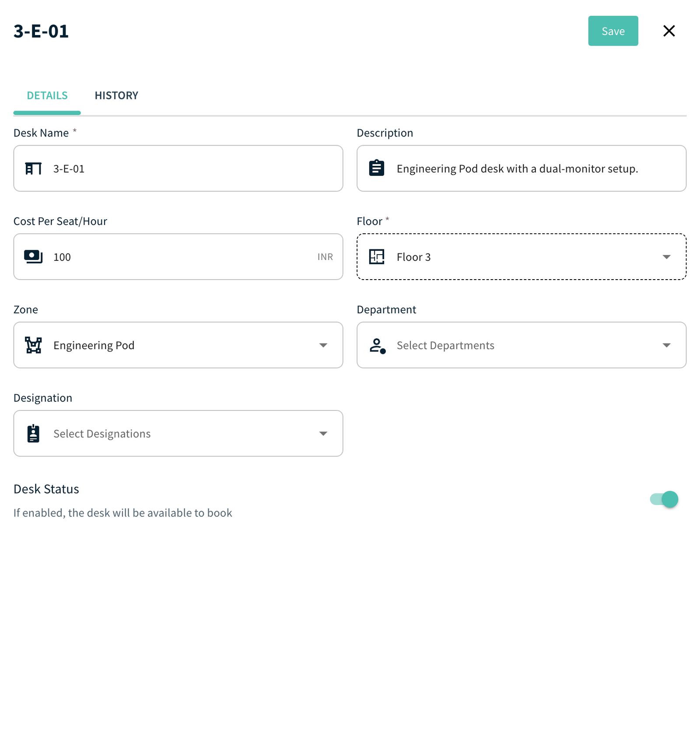This screenshot has width=700, height=750.
Task: Click the 'If enabled, the desk will be available' text
Action: pos(123,513)
